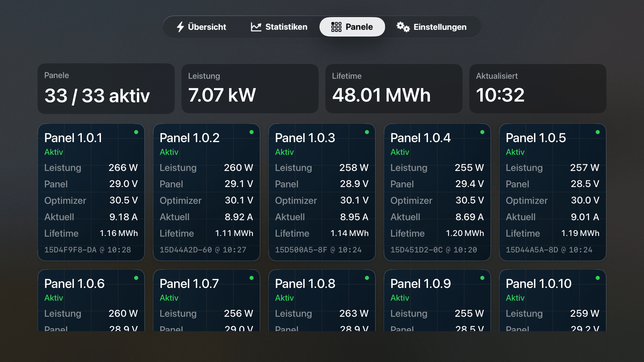
Task: Click the serial 15D4F9F8-DA @ 10:28
Action: click(88, 250)
